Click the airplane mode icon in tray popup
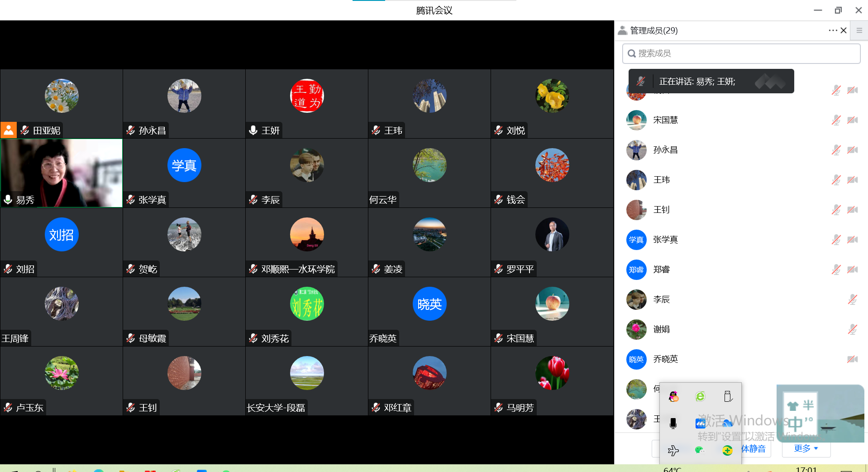Viewport: 868px width, 472px height. point(673,450)
